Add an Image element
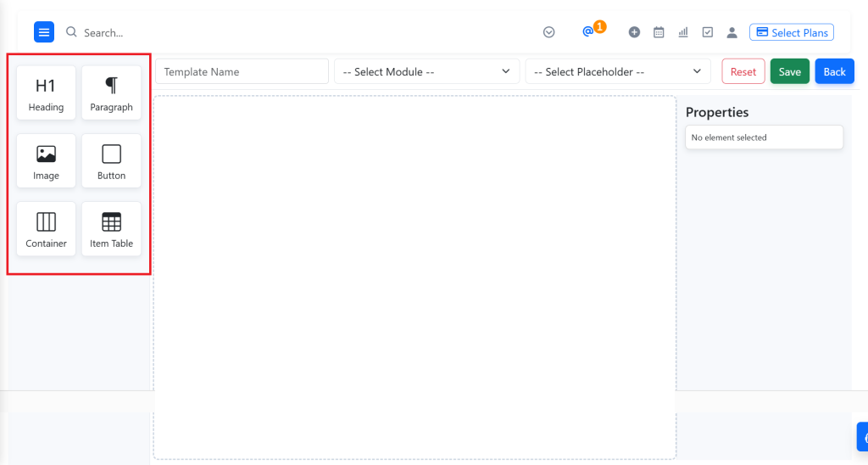Screen dimensions: 868x465 [46, 160]
